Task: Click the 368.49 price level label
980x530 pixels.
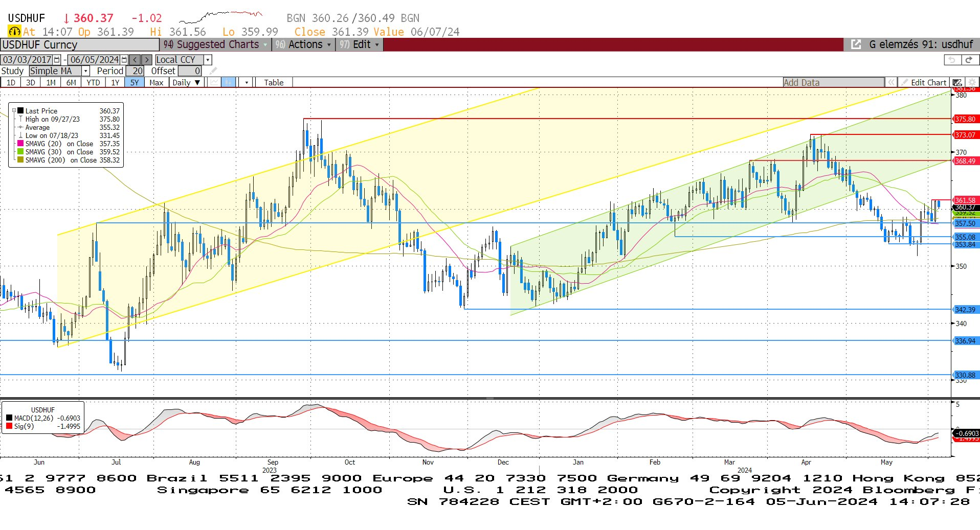Action: point(966,161)
